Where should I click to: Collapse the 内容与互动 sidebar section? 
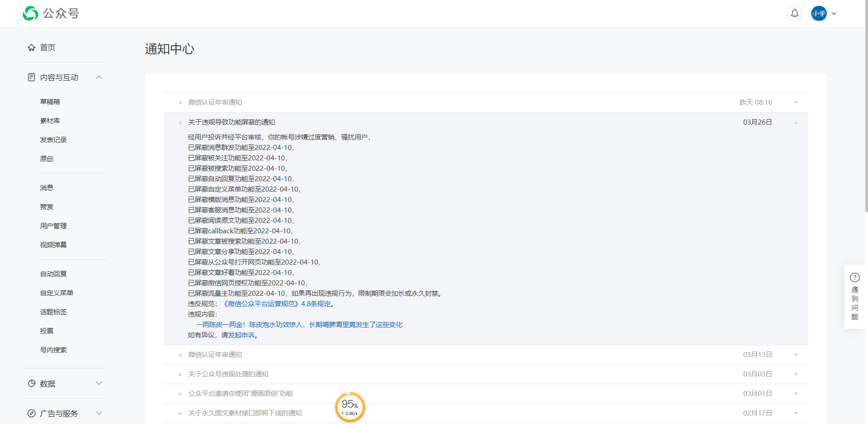pos(99,77)
